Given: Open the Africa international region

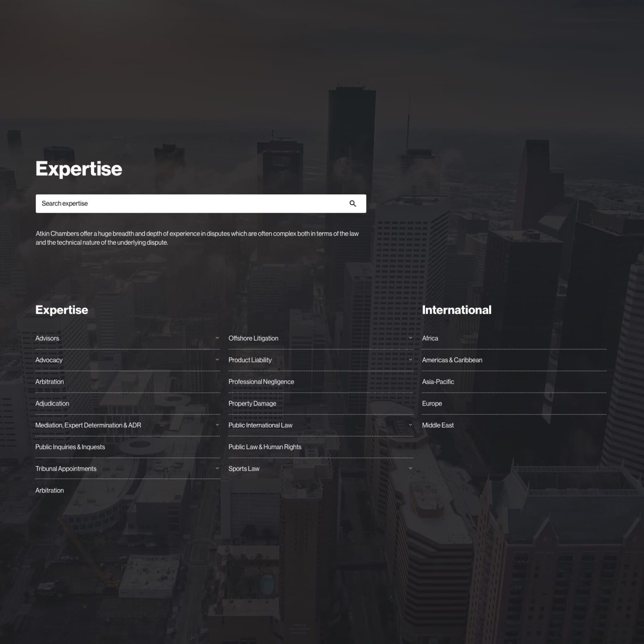Looking at the screenshot, I should (x=430, y=338).
